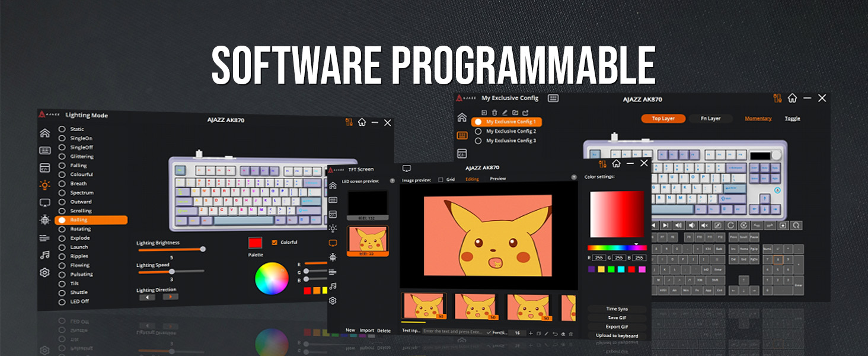Select My Exclusive Config 3

505,141
